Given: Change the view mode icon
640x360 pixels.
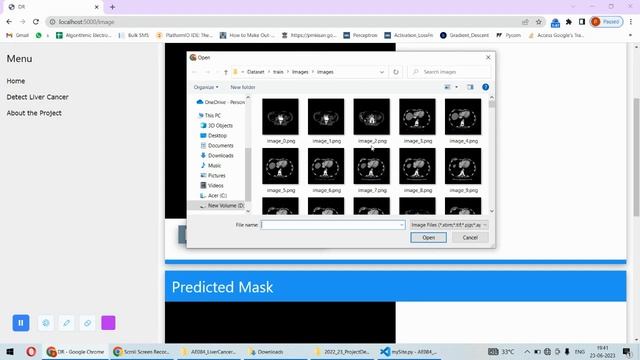Looking at the screenshot, I should click(x=447, y=87).
